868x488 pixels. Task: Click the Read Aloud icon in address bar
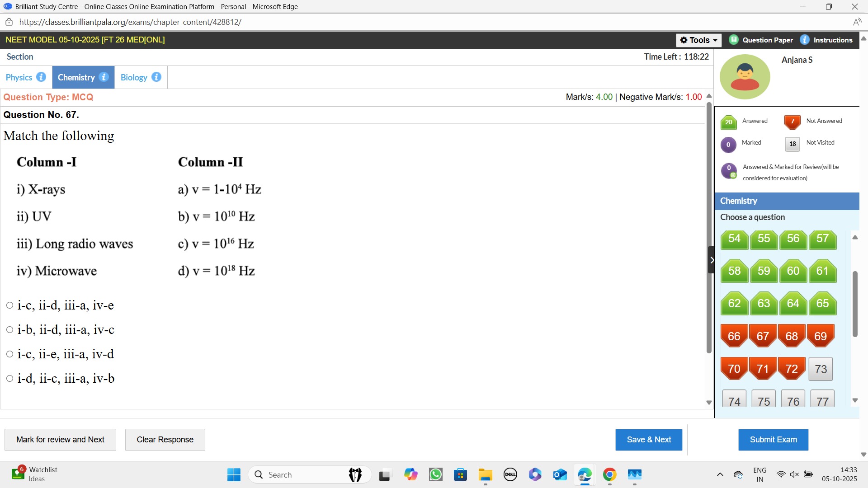point(857,22)
